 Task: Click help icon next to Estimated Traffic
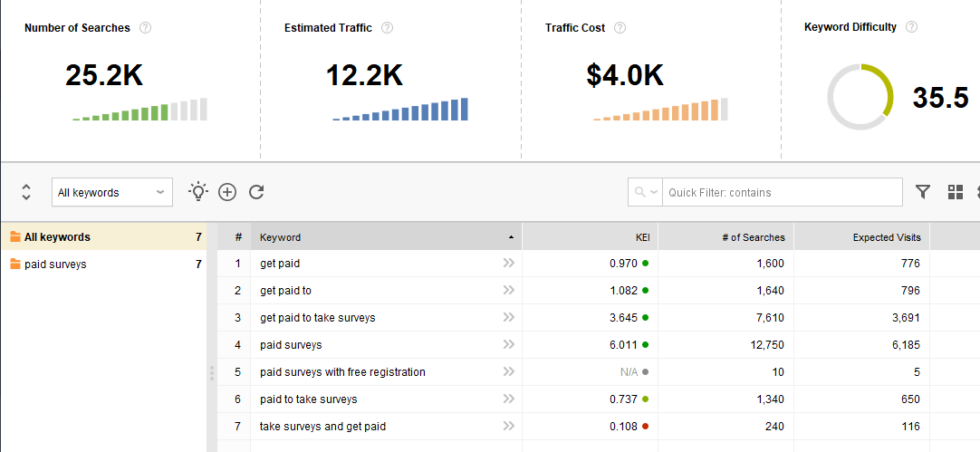coord(387,28)
